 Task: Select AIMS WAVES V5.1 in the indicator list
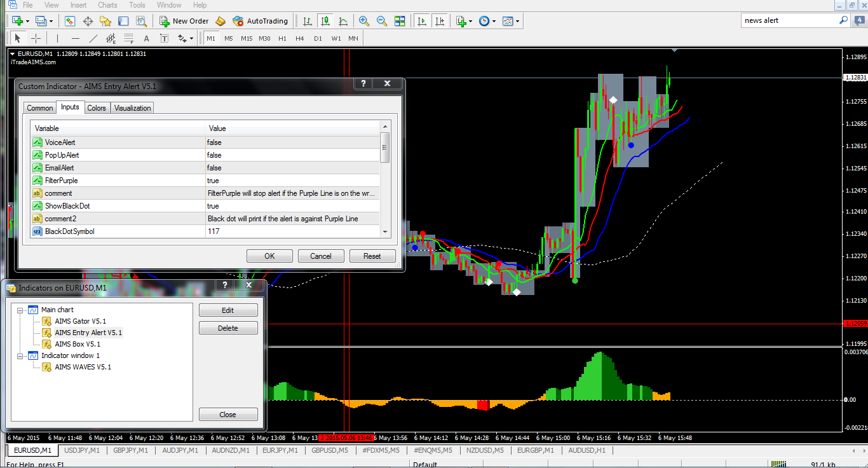83,367
